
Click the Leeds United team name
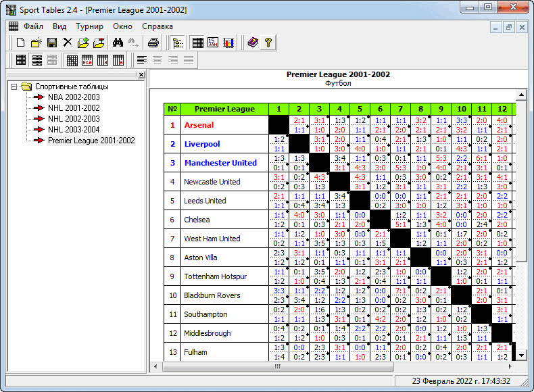click(205, 201)
